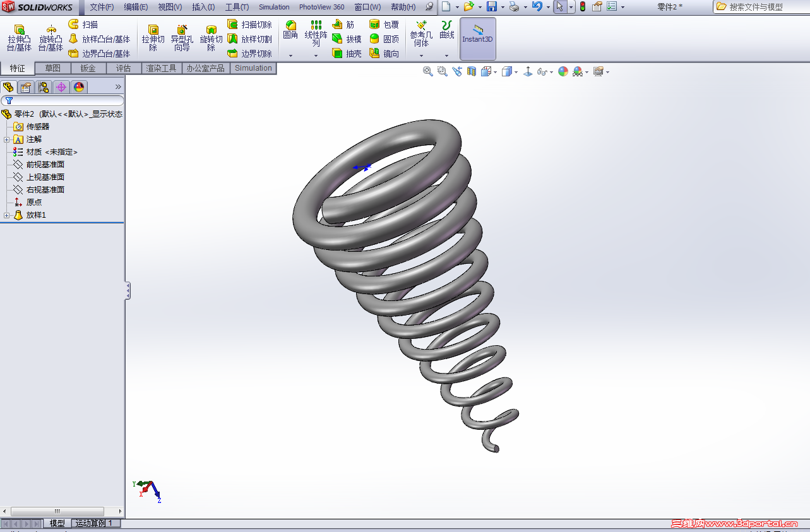
Task: Select the 旋转凸台/基体 revolve boss tool
Action: point(51,38)
